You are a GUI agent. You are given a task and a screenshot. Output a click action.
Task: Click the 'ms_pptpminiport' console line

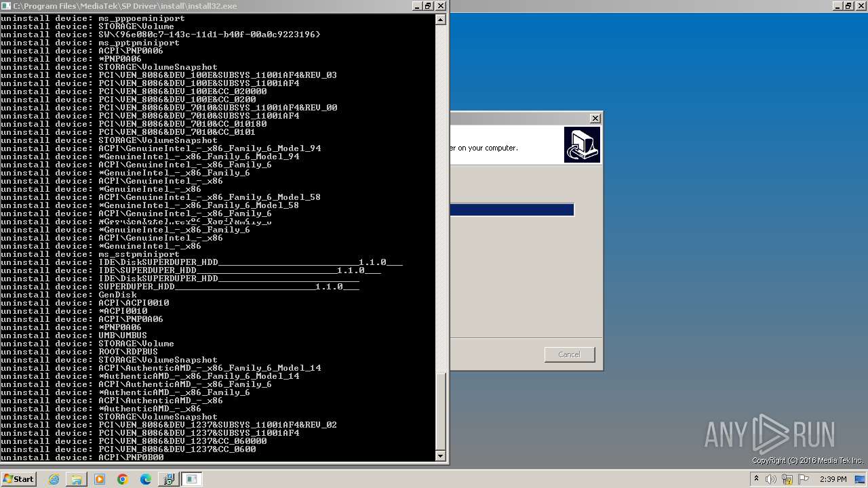(x=90, y=43)
